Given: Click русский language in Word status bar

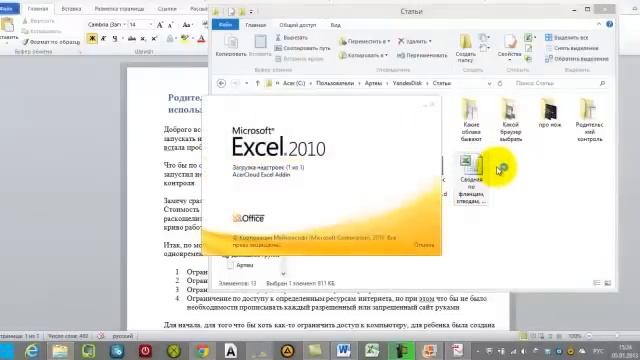Looking at the screenshot, I should pos(122,336).
